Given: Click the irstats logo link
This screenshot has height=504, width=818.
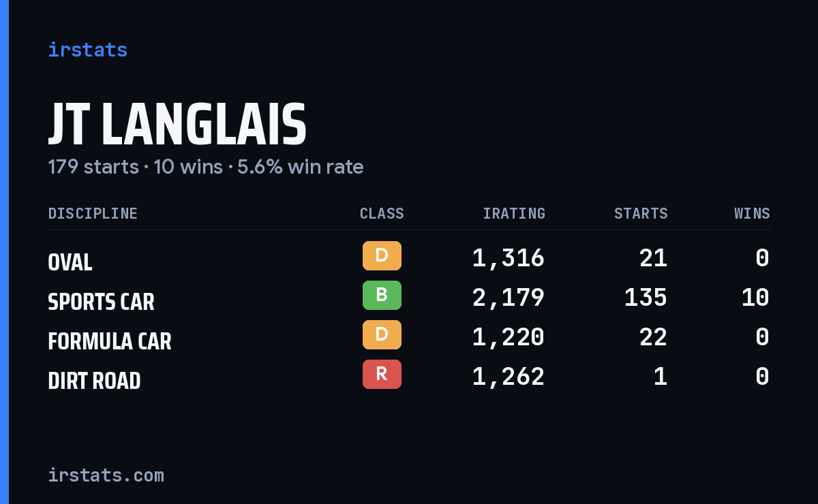Looking at the screenshot, I should click(x=87, y=50).
